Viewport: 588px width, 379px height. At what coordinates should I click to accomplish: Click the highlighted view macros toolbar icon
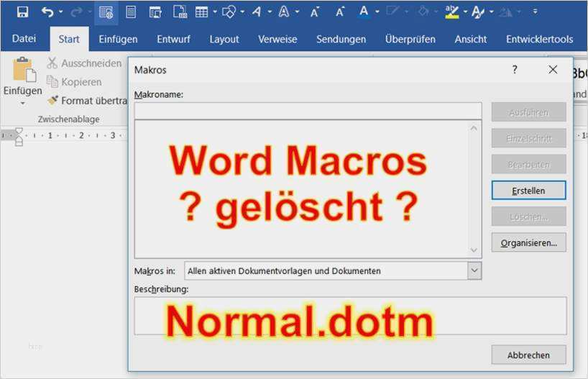coord(106,12)
